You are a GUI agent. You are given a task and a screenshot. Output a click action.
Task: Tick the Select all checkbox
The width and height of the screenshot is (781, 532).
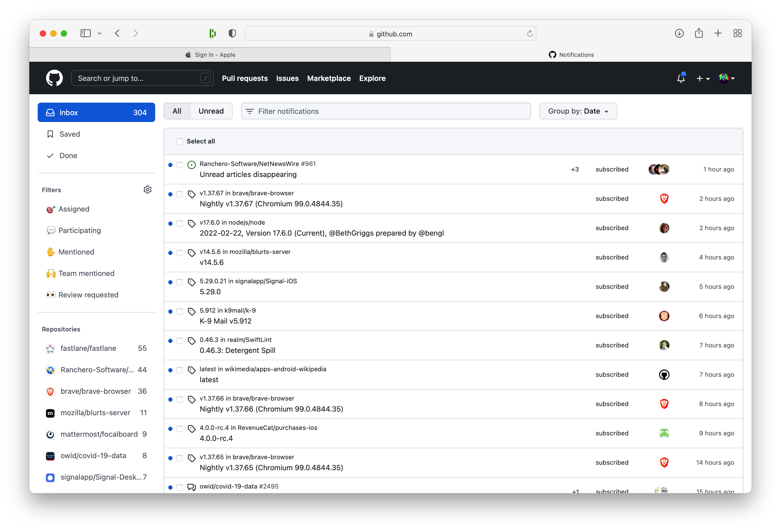pos(180,141)
